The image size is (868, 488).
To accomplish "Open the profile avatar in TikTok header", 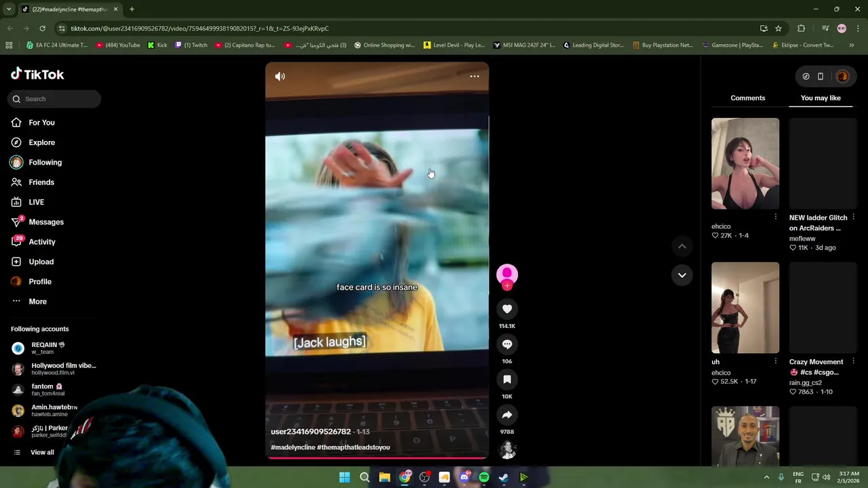I will [x=843, y=77].
